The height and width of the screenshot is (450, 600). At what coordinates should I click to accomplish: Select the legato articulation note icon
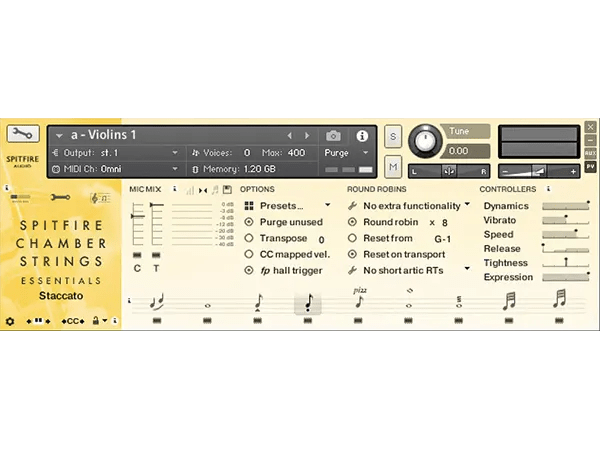point(157,302)
